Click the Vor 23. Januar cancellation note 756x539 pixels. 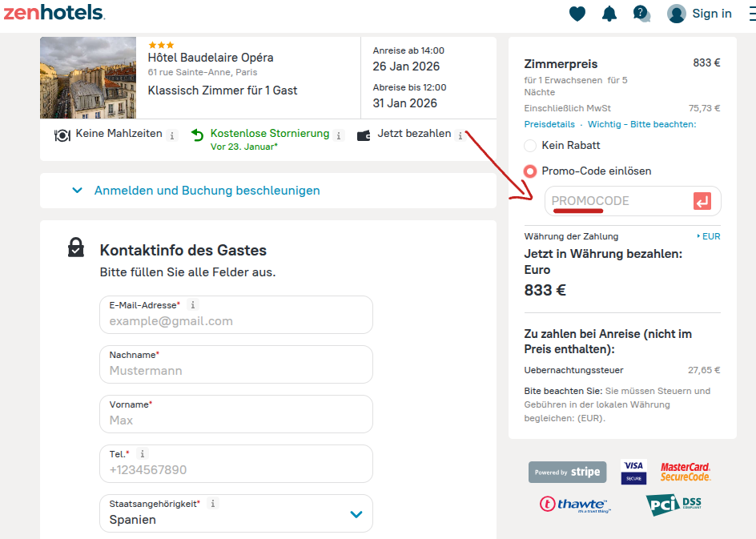click(244, 147)
